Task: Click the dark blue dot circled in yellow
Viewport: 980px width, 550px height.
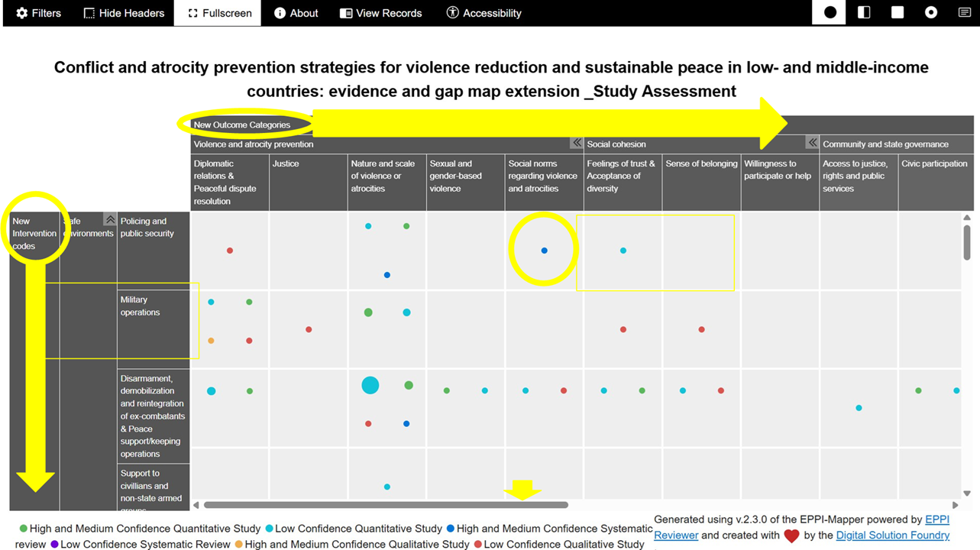Action: 544,251
